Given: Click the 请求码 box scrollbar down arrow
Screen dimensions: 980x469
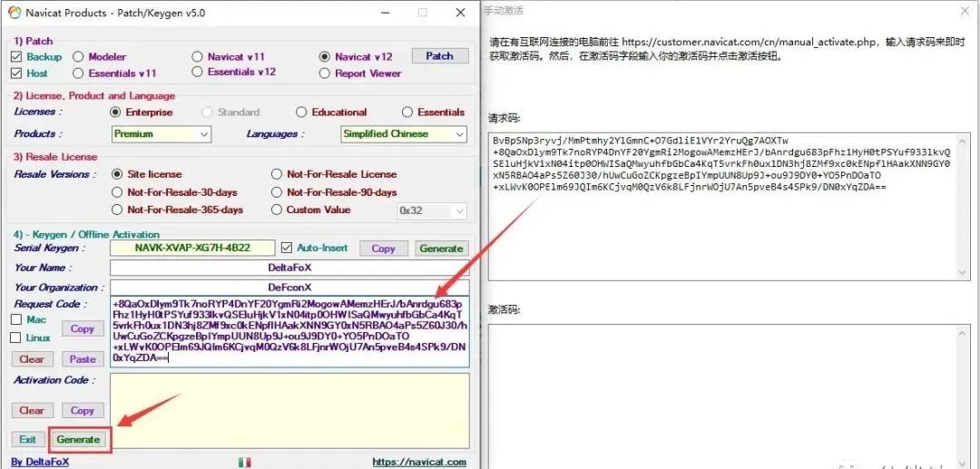Looking at the screenshot, I should point(965,273).
